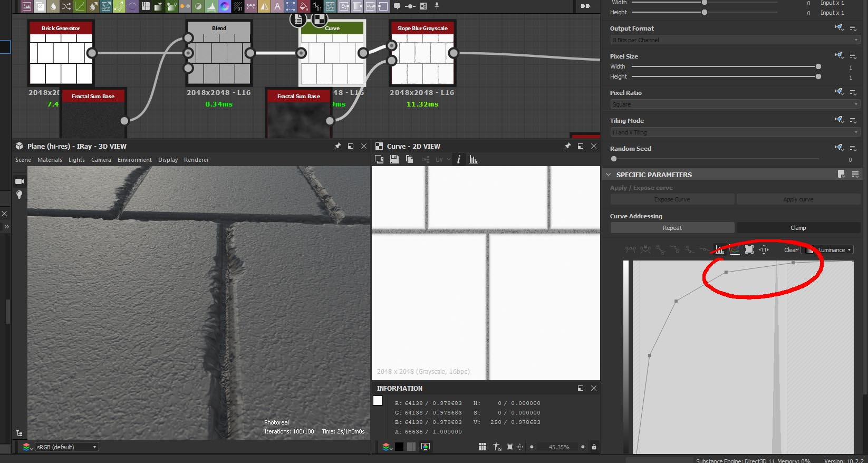
Task: Open the Lights menu in 3D view
Action: [x=76, y=160]
